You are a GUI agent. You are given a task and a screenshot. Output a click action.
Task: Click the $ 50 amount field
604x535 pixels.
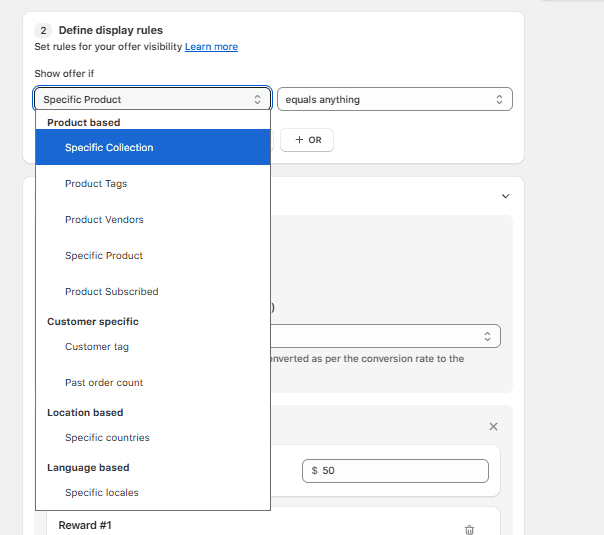click(395, 471)
